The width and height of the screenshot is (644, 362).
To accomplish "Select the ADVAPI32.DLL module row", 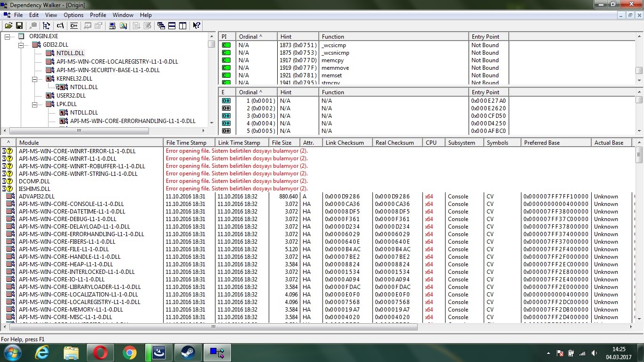I will tap(318, 197).
